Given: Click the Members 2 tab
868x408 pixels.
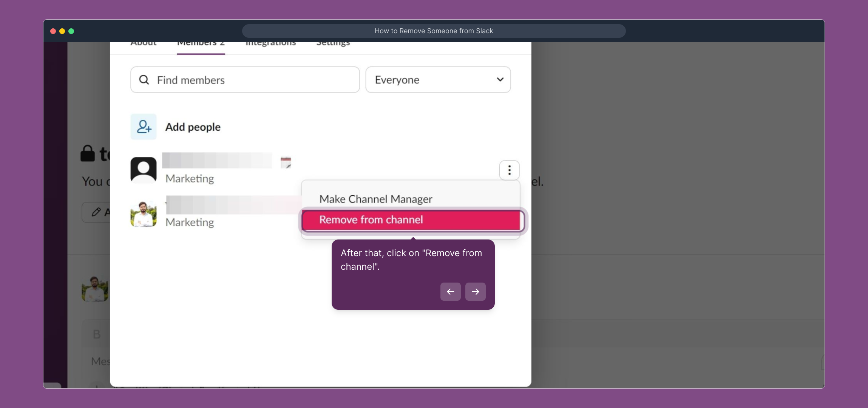Looking at the screenshot, I should 201,43.
